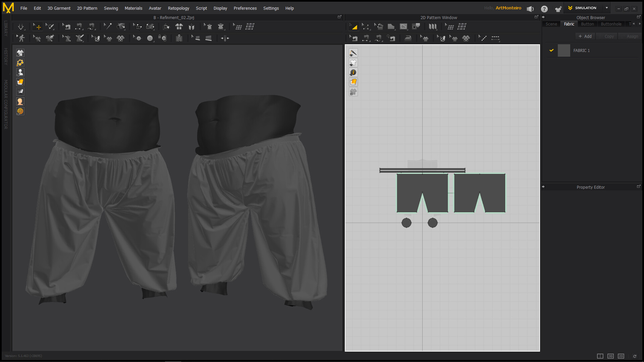Open the help question mark icon
Image resolution: width=644 pixels, height=362 pixels.
[544, 9]
